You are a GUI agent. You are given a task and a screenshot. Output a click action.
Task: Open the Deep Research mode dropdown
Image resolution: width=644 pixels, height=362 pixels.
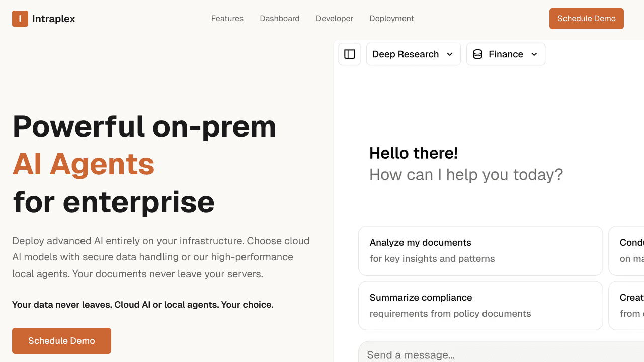(x=414, y=54)
